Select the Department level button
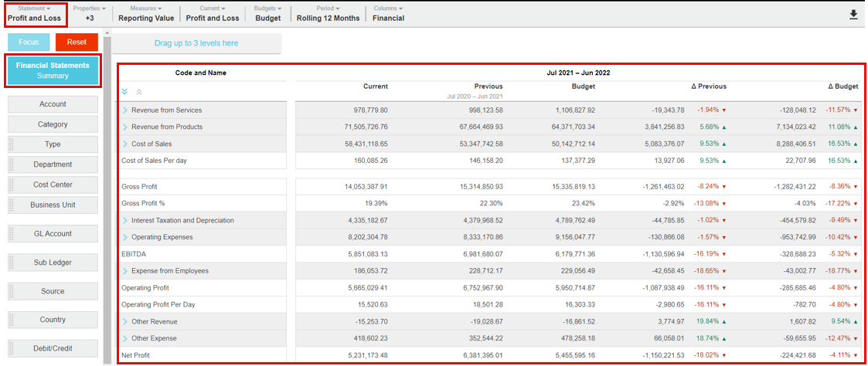This screenshot has height=366, width=868. click(53, 164)
